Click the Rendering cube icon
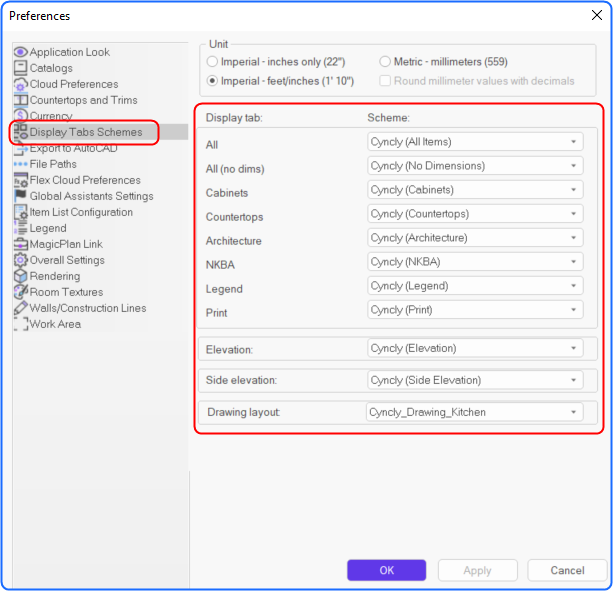613x591 pixels. 21,276
